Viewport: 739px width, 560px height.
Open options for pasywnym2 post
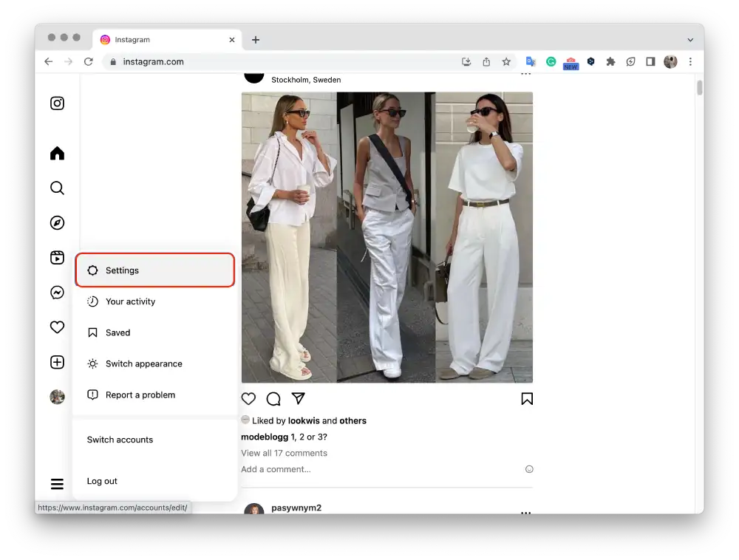(526, 513)
